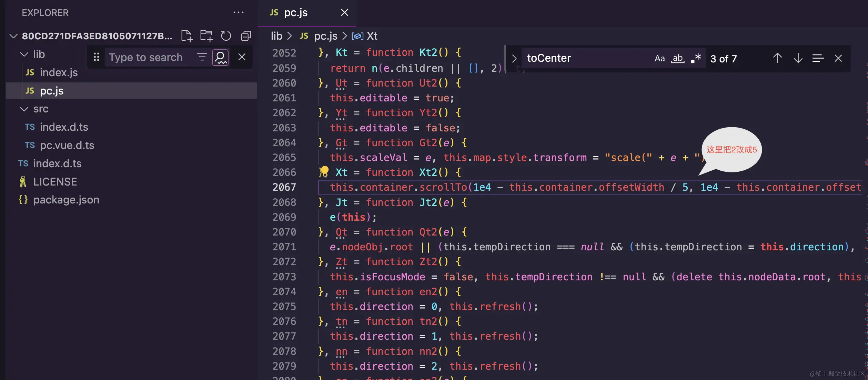868x380 pixels.
Task: Toggle fuzzy match in tree search
Action: tap(220, 57)
